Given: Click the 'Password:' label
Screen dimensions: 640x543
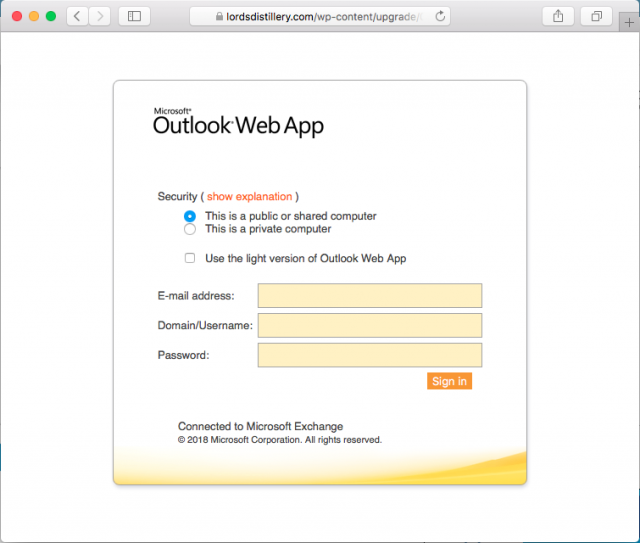Looking at the screenshot, I should click(183, 355).
